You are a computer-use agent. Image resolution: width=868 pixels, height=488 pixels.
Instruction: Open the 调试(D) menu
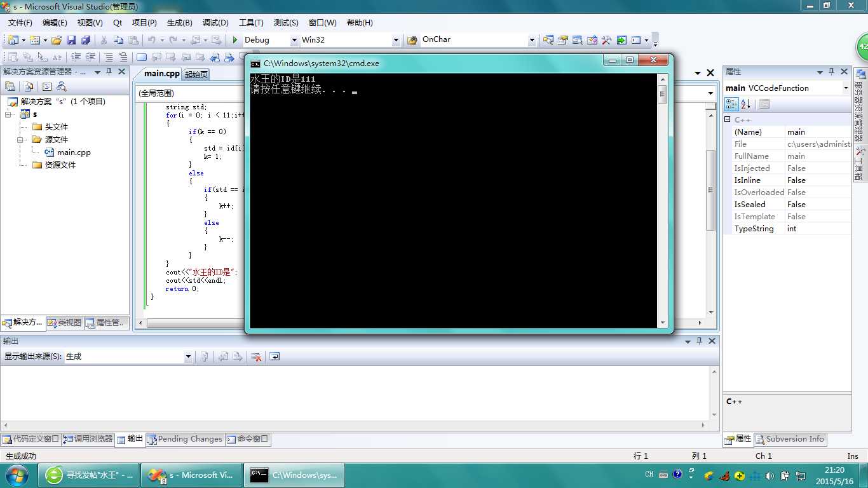215,22
